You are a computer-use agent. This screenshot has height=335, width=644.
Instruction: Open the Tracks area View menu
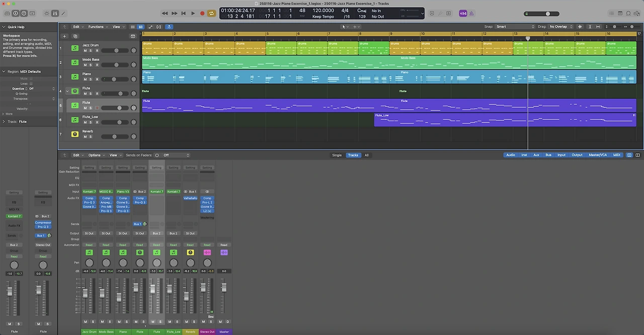118,27
